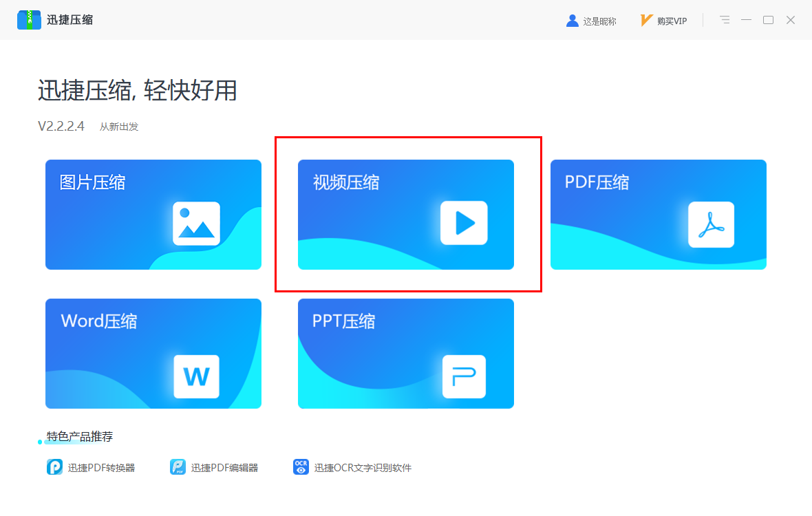Click the P icon on the PPT压缩 card
This screenshot has width=812, height=516.
click(x=464, y=377)
